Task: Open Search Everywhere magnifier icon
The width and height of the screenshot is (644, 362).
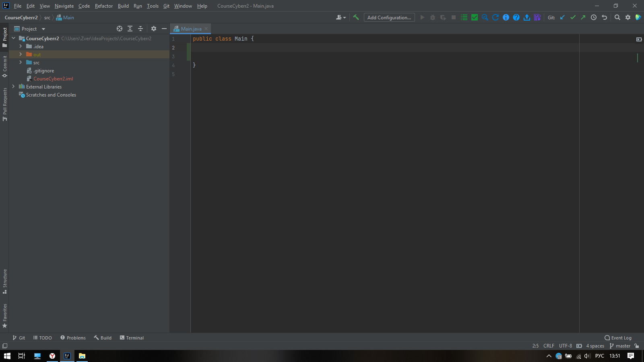Action: [x=617, y=17]
